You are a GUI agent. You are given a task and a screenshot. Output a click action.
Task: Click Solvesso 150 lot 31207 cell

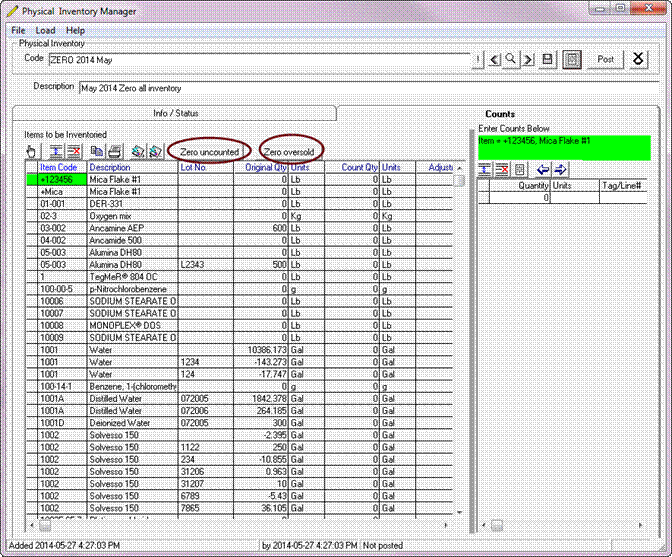tap(206, 484)
